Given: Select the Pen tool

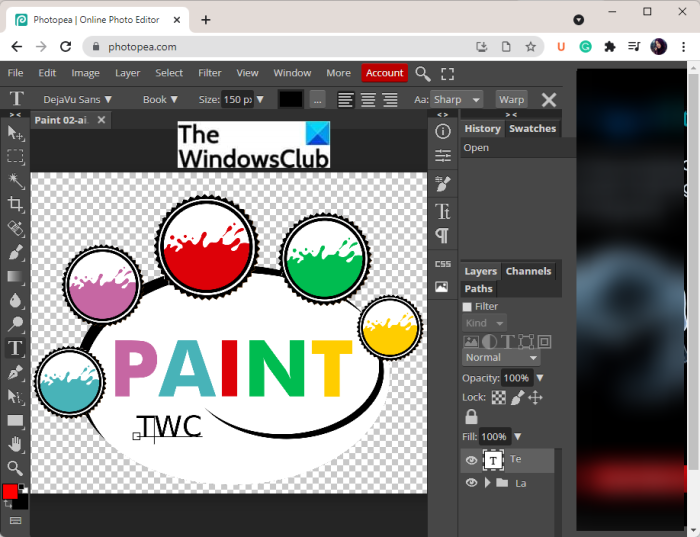Looking at the screenshot, I should click(16, 373).
